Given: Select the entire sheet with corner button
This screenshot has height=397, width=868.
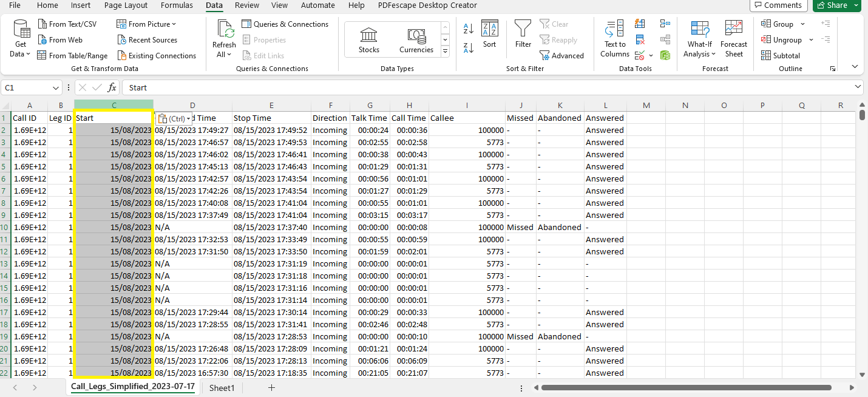Looking at the screenshot, I should click(5, 106).
